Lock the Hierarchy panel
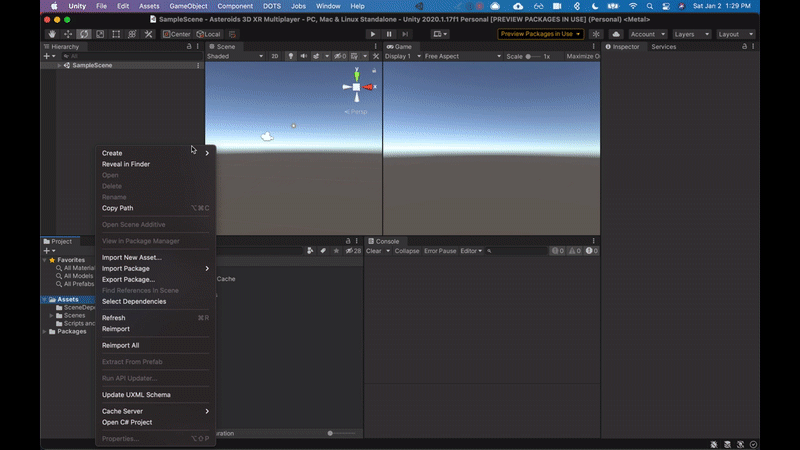 (188, 46)
